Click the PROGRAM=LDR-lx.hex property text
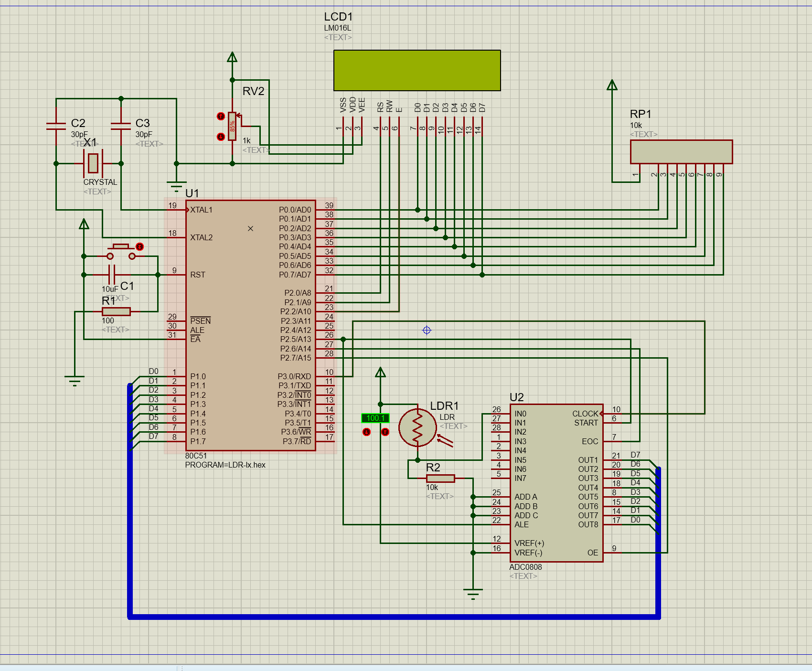 [x=225, y=465]
